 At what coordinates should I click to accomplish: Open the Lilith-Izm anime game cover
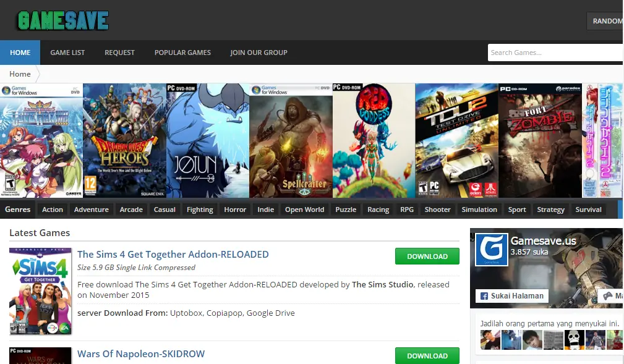(41, 140)
